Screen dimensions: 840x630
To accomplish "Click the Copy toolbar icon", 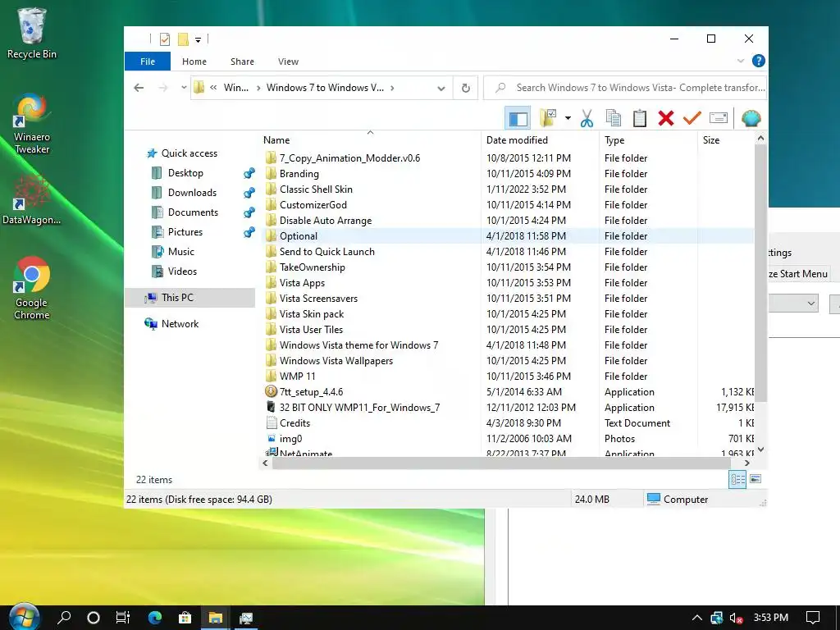I will [x=614, y=118].
